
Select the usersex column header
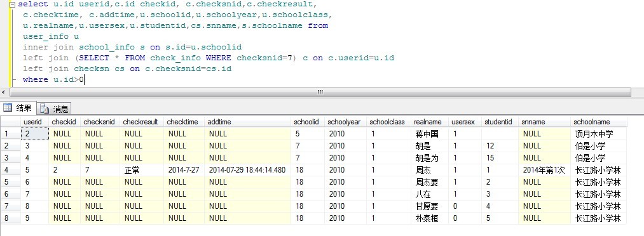tap(465, 122)
